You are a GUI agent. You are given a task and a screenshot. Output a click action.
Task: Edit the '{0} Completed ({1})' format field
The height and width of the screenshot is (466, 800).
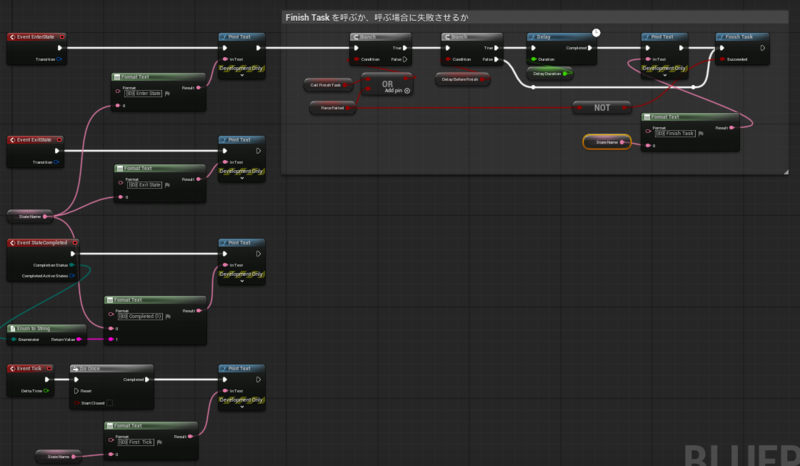tap(140, 316)
